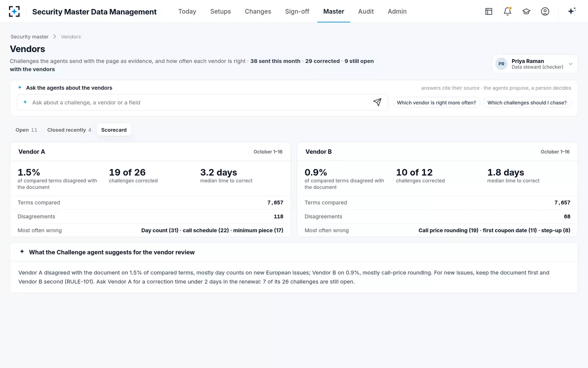Click Vendor B disagreements value 68
The width and height of the screenshot is (588, 368).
coord(567,216)
